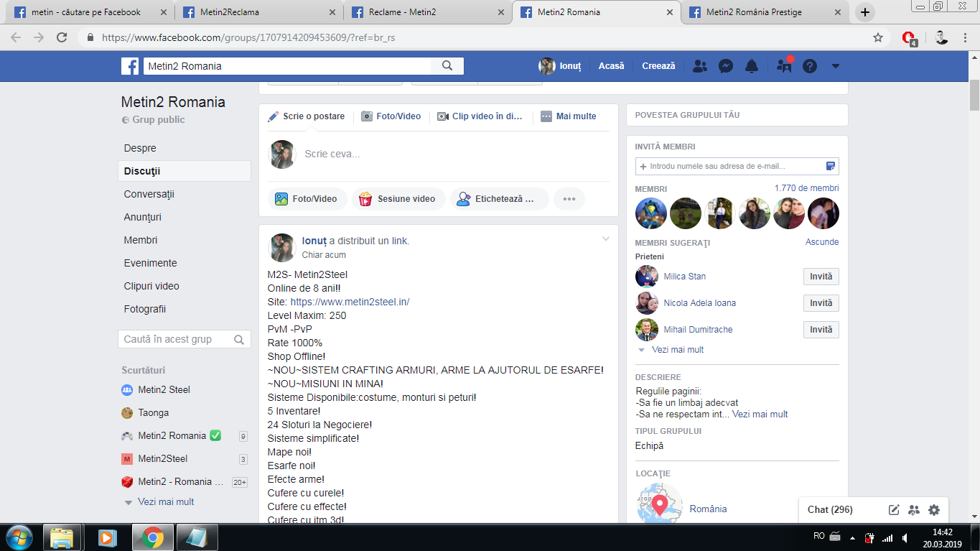Click the Facebook logo icon
The height and width of the screenshot is (551, 980).
pos(130,66)
